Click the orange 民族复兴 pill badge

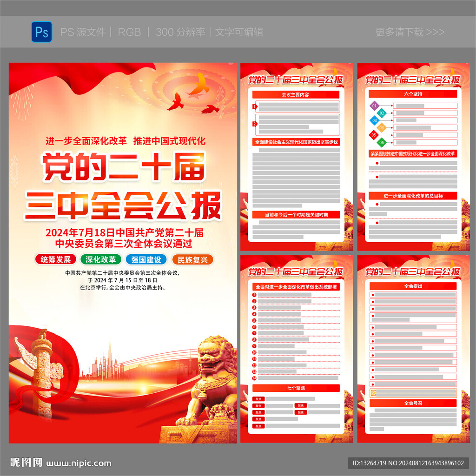(193, 259)
